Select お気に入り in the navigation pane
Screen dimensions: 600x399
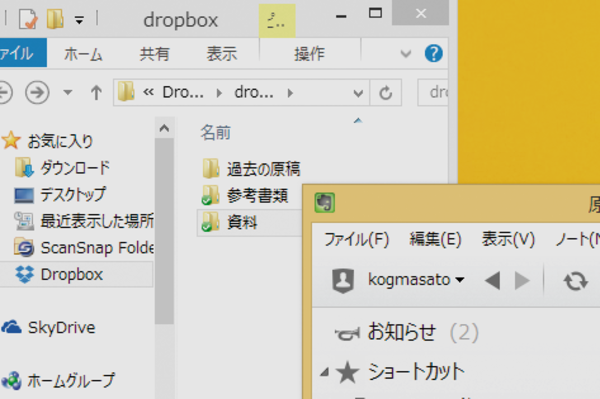(60, 141)
